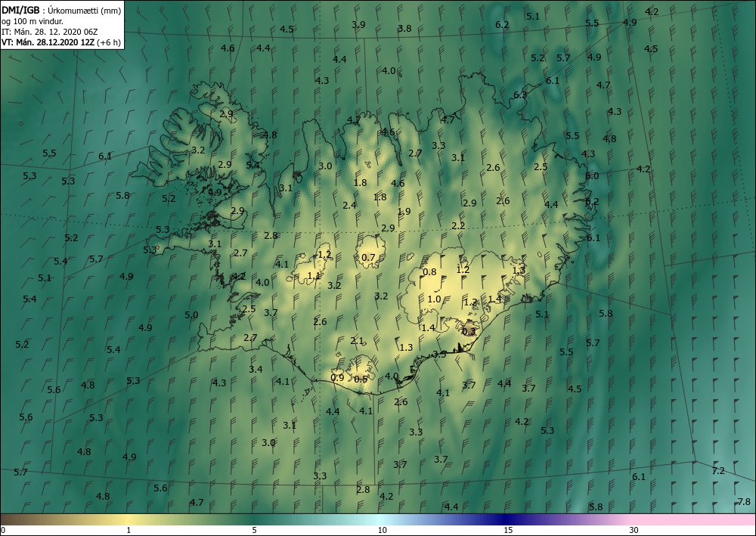756x536 pixels.
Task: Select the 'IT: Mán. 28. 12. 2020 06Z' line
Action: (50, 32)
